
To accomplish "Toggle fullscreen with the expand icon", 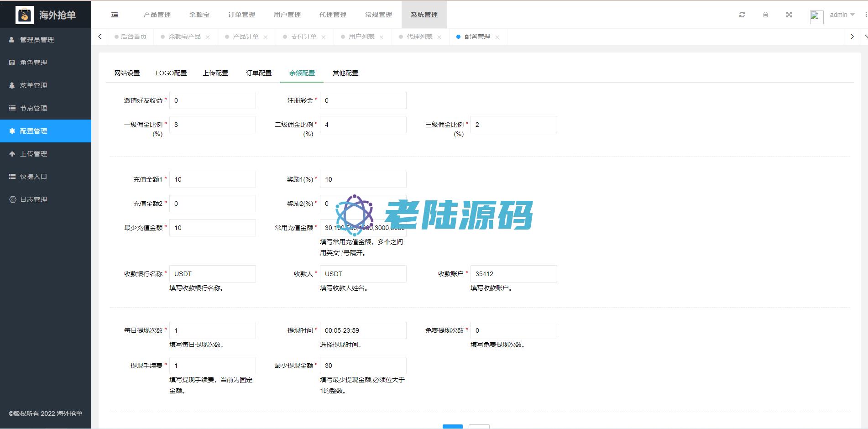I will (789, 15).
